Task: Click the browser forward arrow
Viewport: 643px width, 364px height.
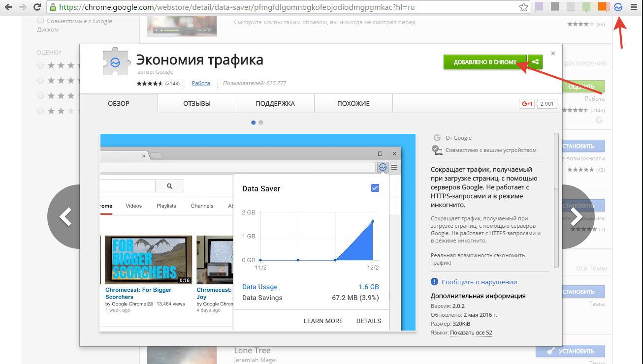Action: (23, 7)
